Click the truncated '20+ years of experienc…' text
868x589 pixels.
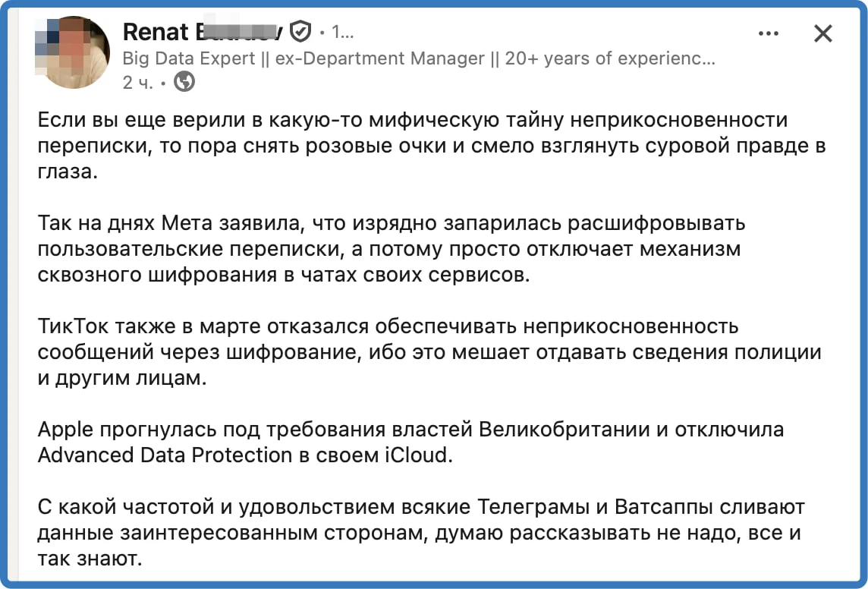(609, 58)
